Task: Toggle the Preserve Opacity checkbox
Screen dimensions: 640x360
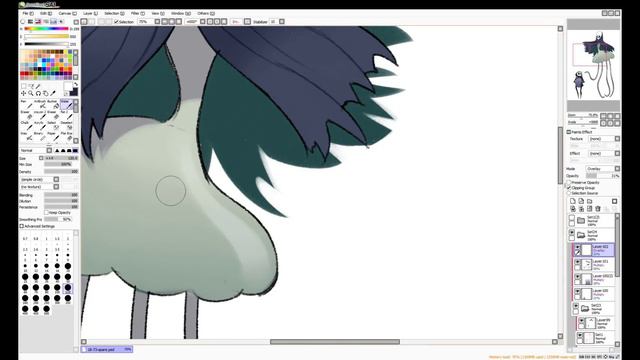Action: pos(569,182)
